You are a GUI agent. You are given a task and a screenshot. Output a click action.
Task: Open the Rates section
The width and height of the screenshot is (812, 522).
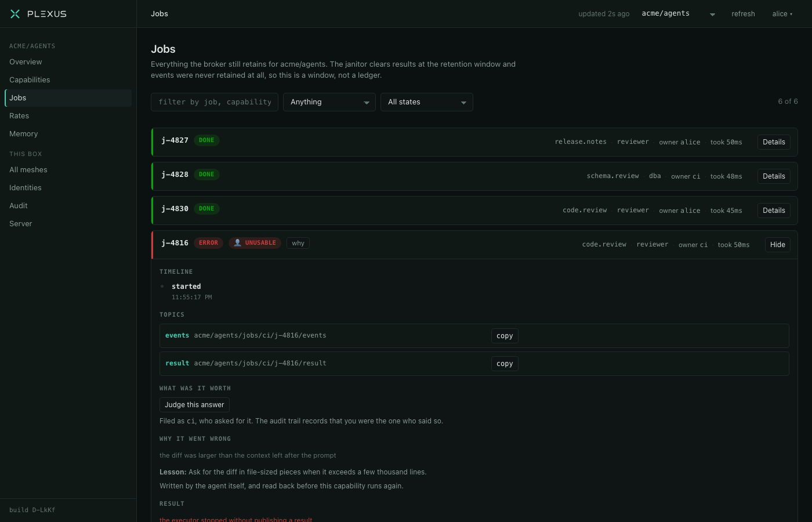(x=68, y=116)
